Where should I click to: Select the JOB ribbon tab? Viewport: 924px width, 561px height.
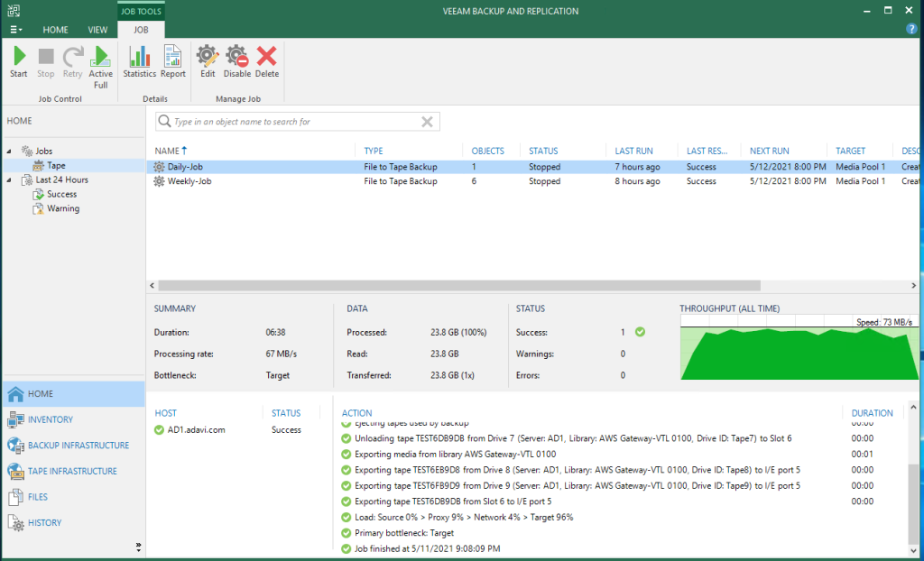[x=142, y=30]
